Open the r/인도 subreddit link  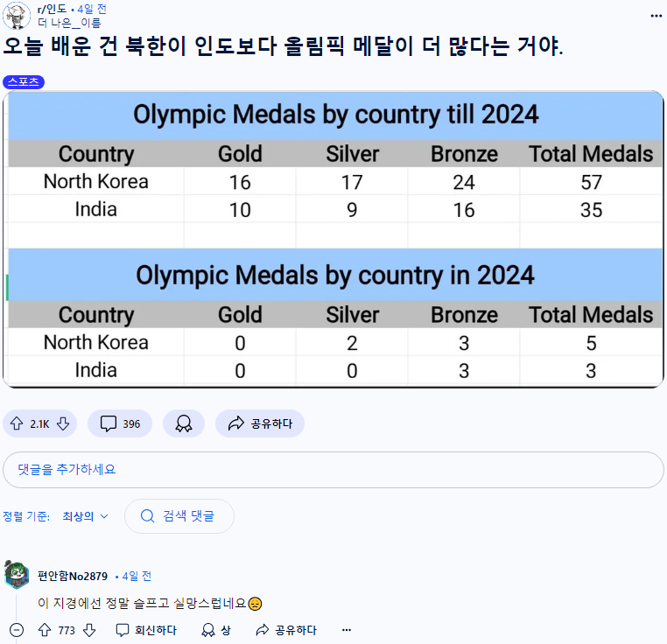tap(52, 9)
